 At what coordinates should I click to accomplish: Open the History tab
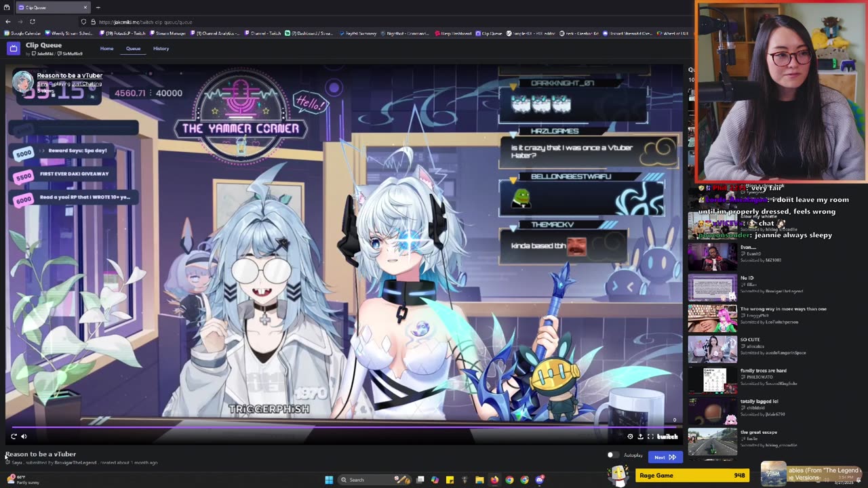pos(161,49)
